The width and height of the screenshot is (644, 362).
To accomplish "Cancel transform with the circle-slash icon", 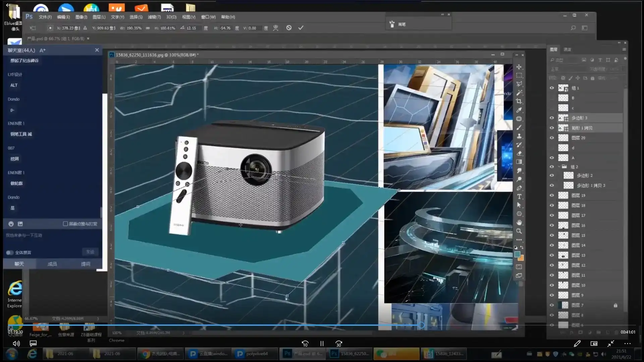I will click(289, 28).
